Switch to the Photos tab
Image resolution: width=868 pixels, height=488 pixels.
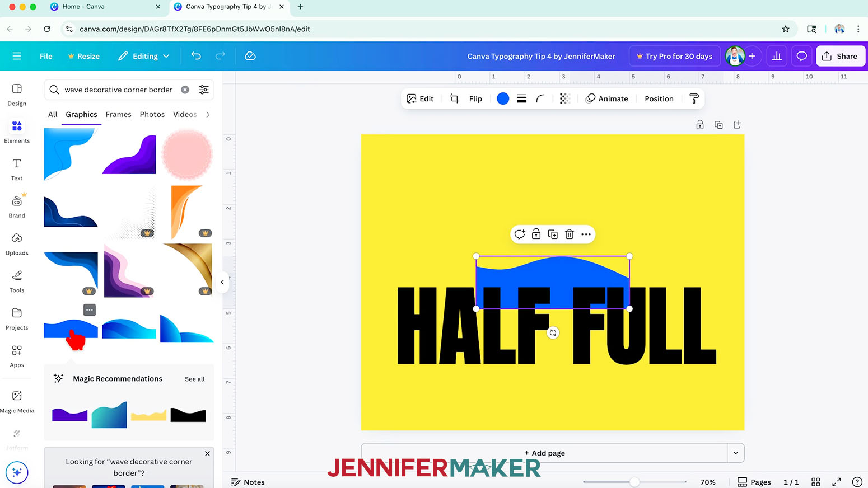(x=152, y=114)
